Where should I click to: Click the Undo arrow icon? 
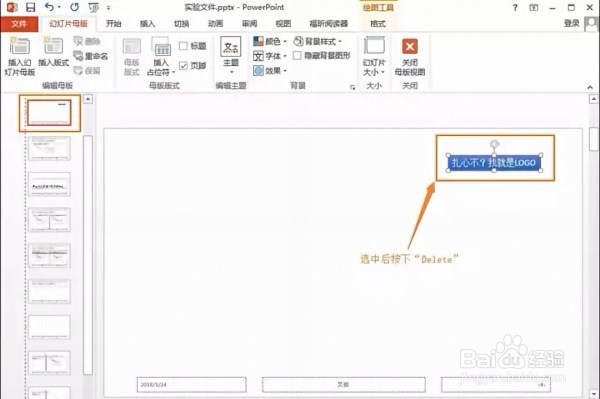(x=49, y=7)
